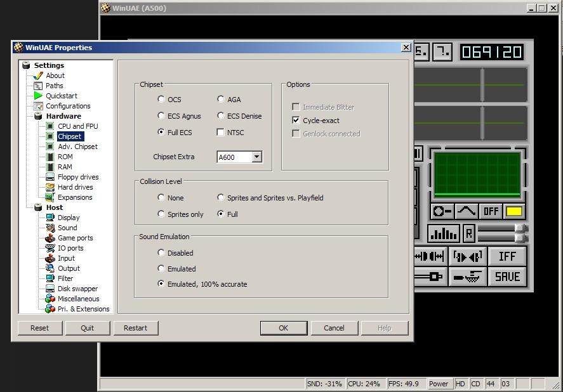
Task: Click the OK button
Action: pyautogui.click(x=283, y=328)
